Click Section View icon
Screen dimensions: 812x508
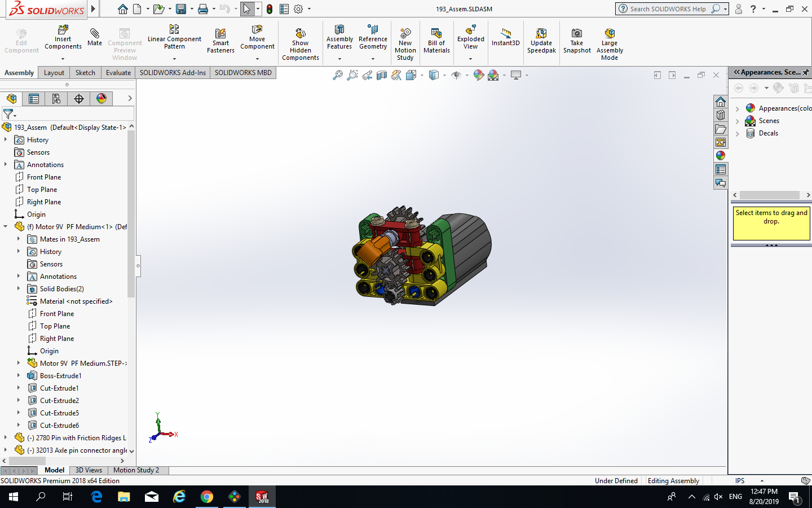[382, 75]
